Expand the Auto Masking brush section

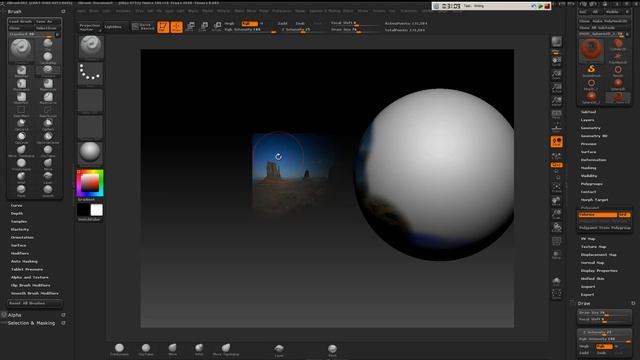click(24, 261)
